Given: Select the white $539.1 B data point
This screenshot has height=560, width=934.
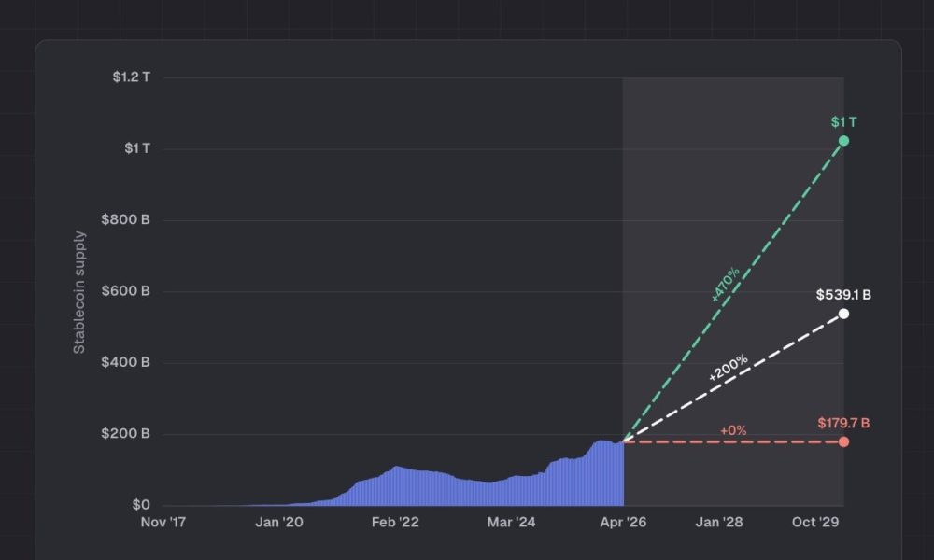Looking at the screenshot, I should (x=843, y=315).
